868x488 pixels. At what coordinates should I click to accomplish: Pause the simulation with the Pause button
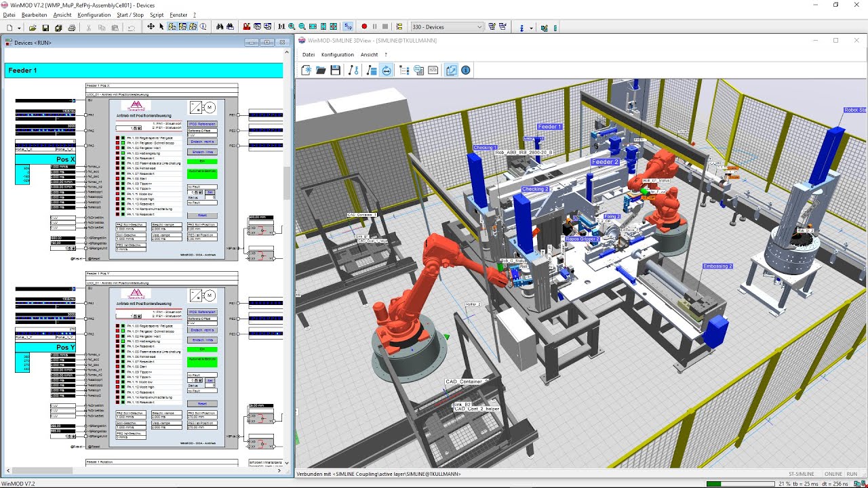pyautogui.click(x=374, y=27)
